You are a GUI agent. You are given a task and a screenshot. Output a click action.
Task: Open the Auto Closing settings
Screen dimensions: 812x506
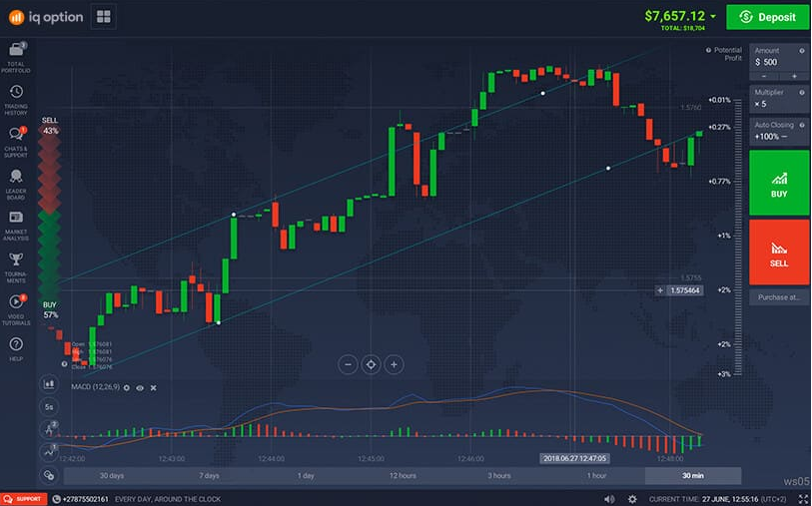pyautogui.click(x=780, y=131)
